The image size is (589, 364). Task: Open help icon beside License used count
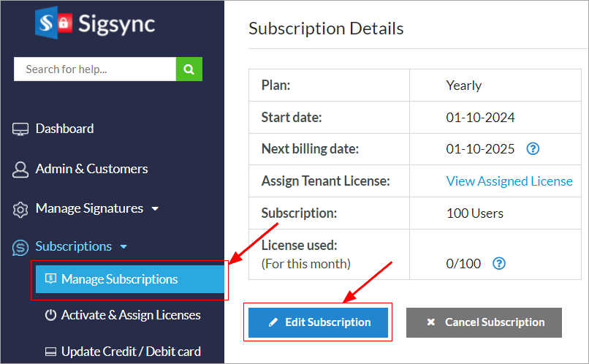[x=499, y=264]
